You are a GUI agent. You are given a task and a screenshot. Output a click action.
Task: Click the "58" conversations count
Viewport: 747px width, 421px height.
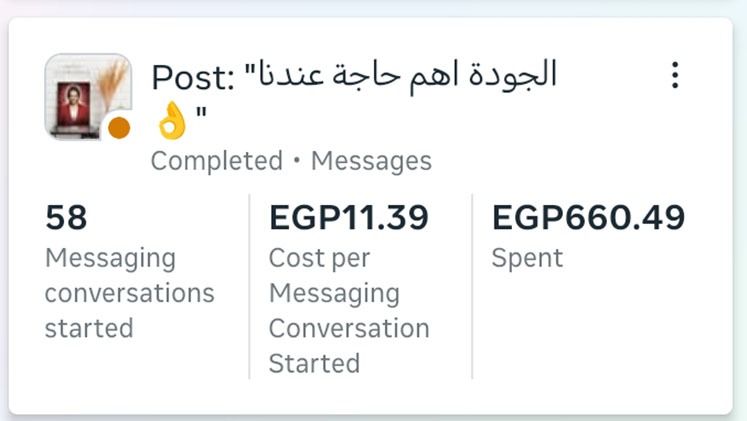66,217
